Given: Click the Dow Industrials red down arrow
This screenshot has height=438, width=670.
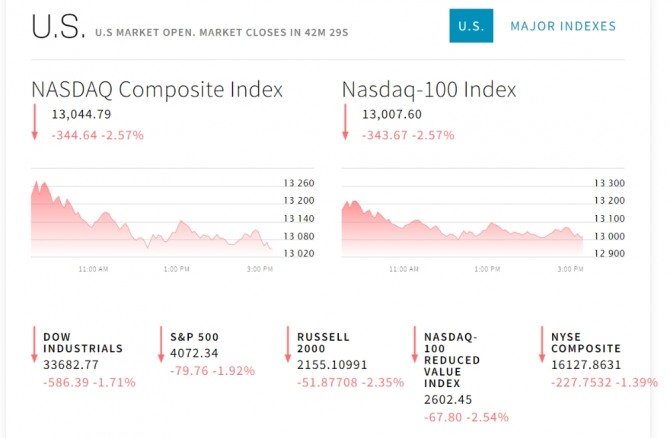Looking at the screenshot, I should coord(35,344).
